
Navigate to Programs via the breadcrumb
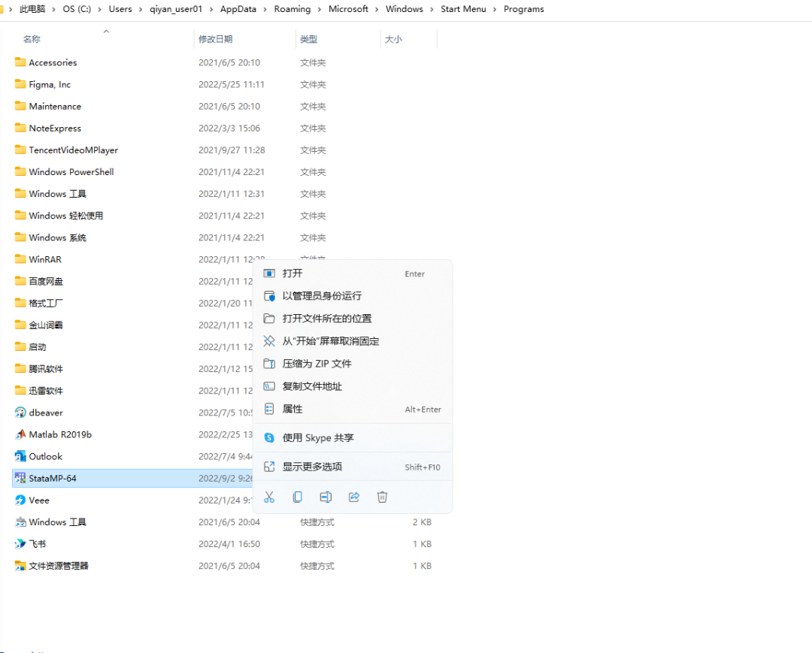pos(523,9)
